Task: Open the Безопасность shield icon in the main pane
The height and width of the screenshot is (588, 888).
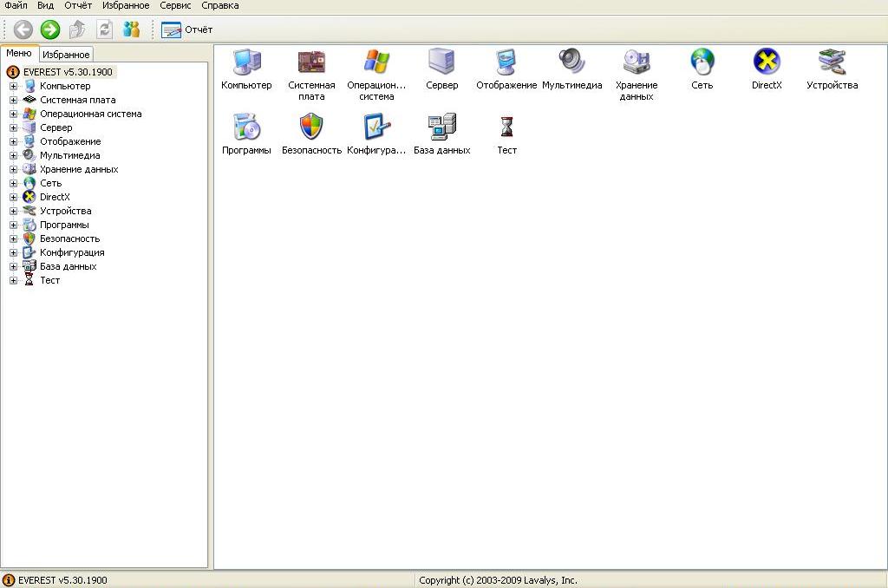Action: pos(311,127)
